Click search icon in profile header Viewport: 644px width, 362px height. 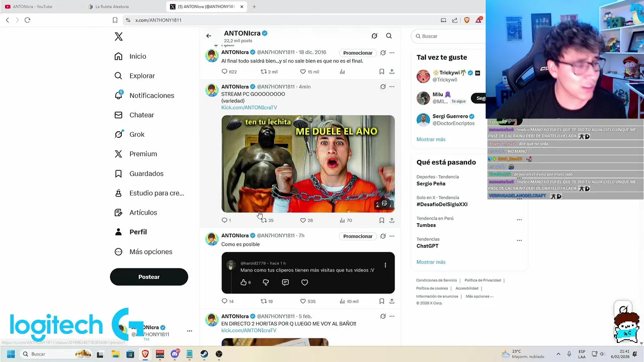click(389, 36)
